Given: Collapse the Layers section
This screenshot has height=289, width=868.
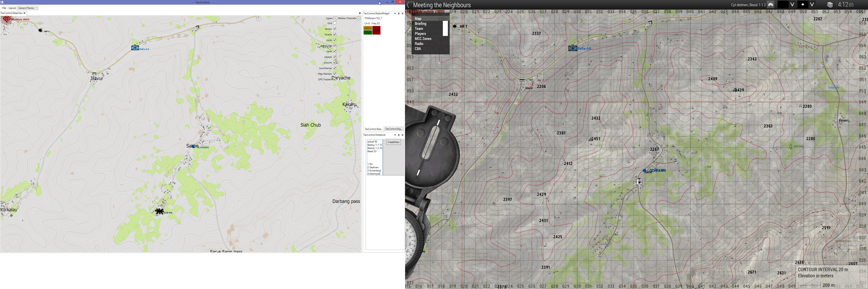Looking at the screenshot, I should coord(335,18).
